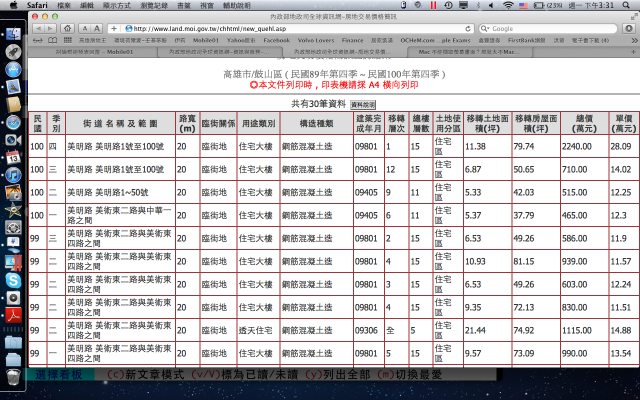
Task: Open Skype from the Dock
Action: pyautogui.click(x=13, y=280)
